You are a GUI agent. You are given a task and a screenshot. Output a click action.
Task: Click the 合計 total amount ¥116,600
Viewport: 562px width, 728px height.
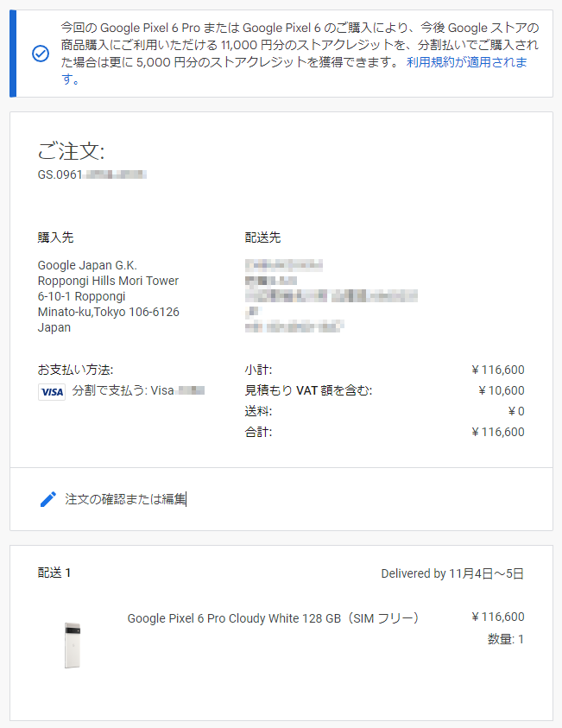(x=497, y=432)
